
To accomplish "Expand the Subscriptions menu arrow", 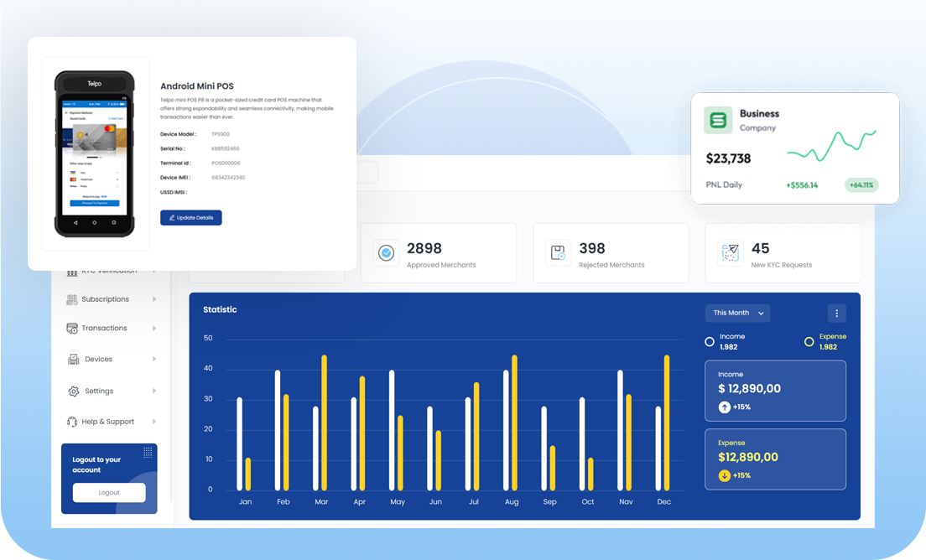I will (154, 299).
